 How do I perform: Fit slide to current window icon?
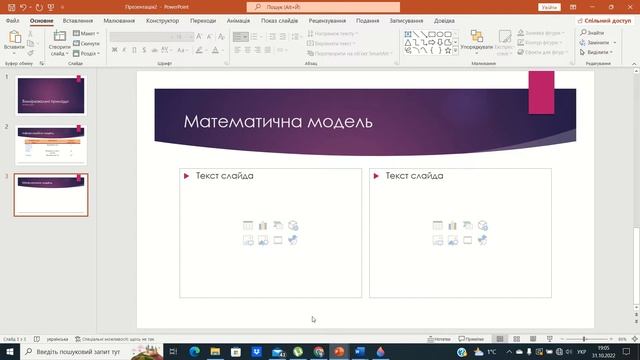(635, 339)
